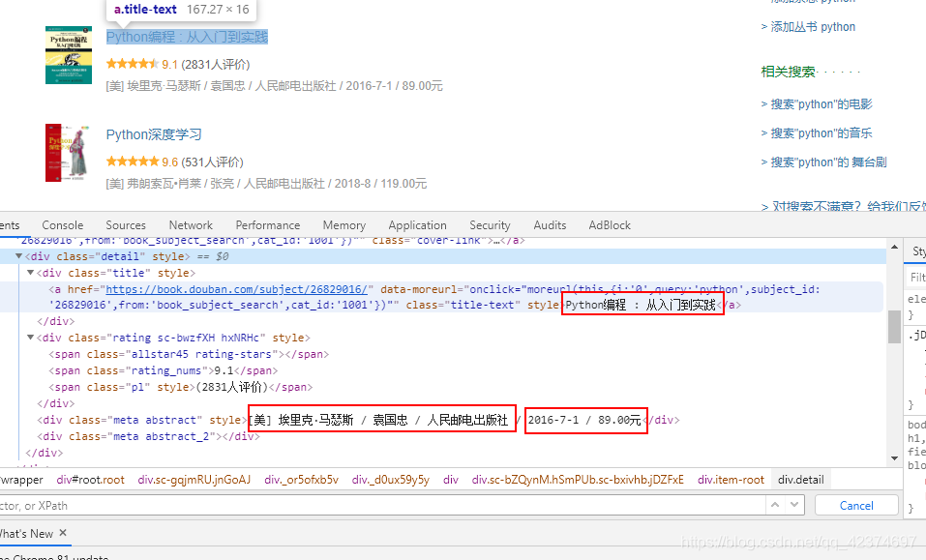Switch to the Network tab
This screenshot has width=926, height=560.
(191, 225)
